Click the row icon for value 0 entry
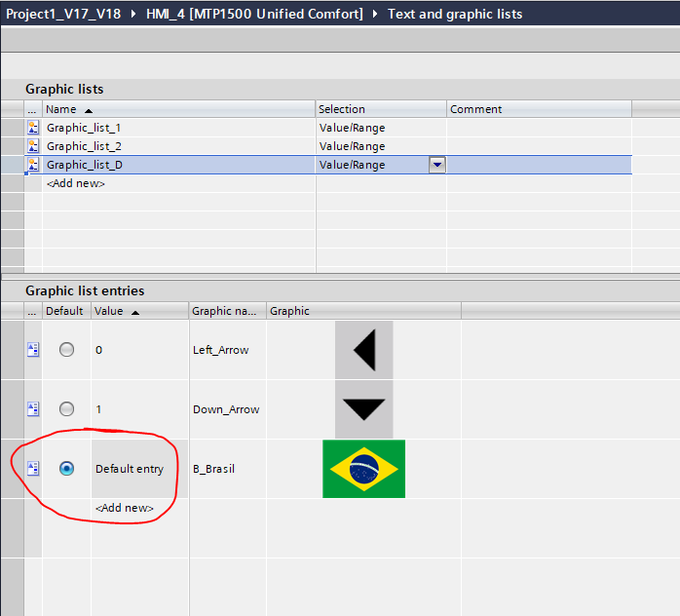This screenshot has width=680, height=616. pyautogui.click(x=33, y=350)
